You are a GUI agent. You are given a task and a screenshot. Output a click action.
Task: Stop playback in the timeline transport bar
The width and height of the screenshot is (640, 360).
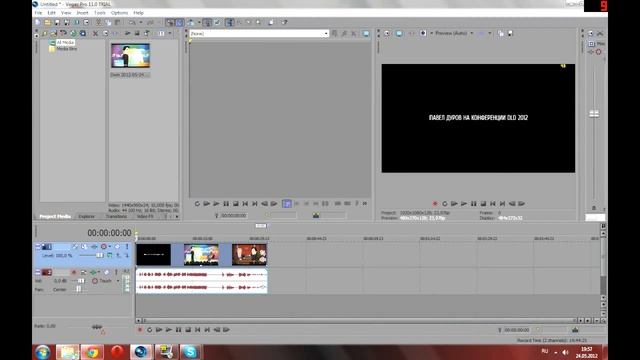point(188,330)
